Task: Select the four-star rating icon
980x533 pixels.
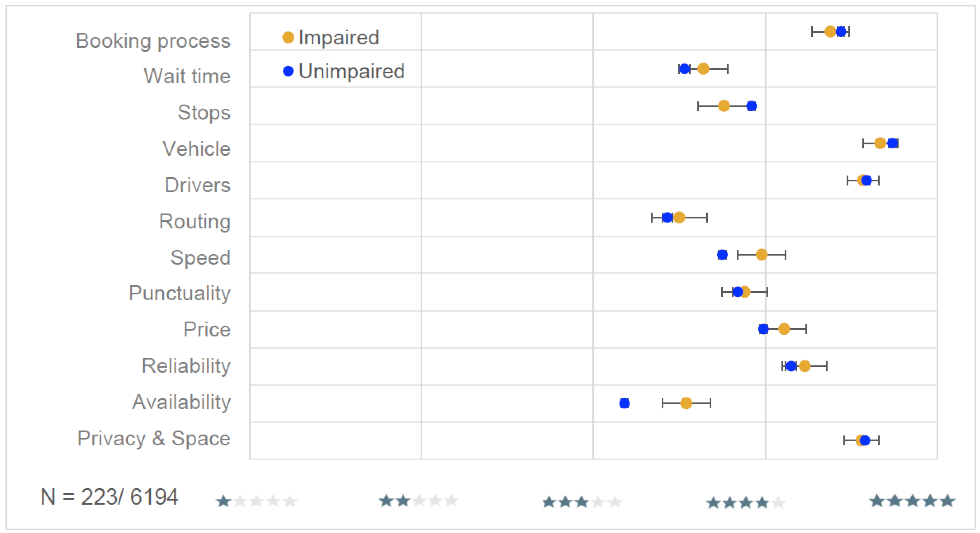Action: tap(746, 503)
